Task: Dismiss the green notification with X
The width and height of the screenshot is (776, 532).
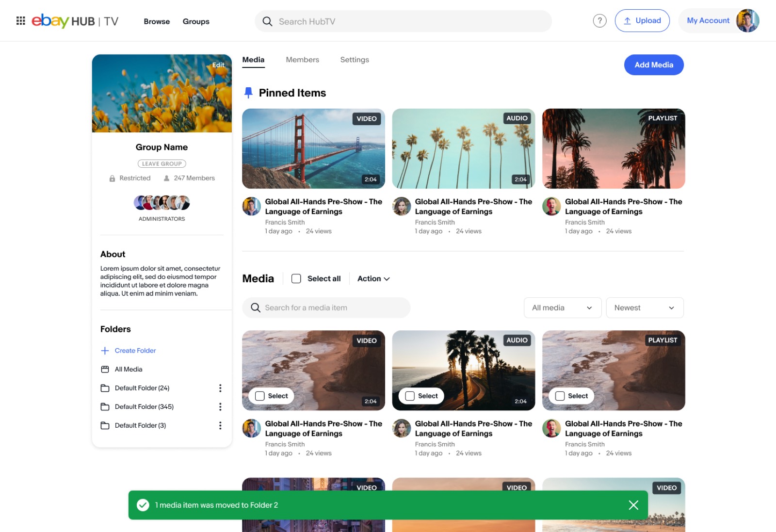Action: (x=633, y=505)
